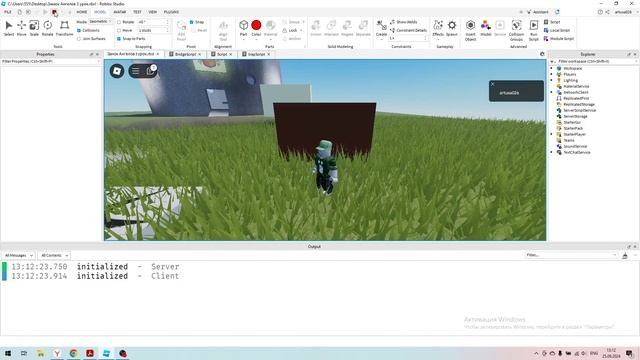
Task: Switch to the VIEW ribbon tab
Action: point(153,12)
